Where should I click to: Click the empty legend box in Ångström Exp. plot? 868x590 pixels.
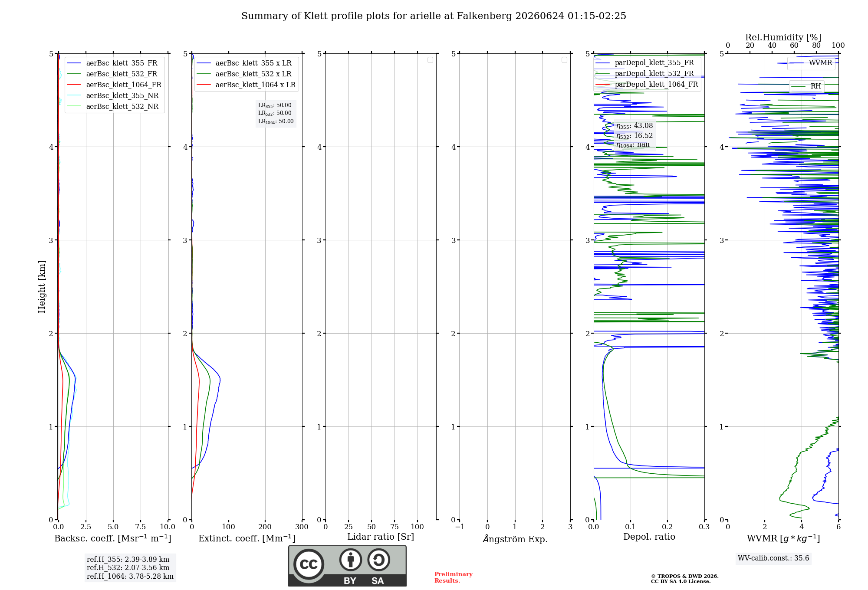click(564, 60)
